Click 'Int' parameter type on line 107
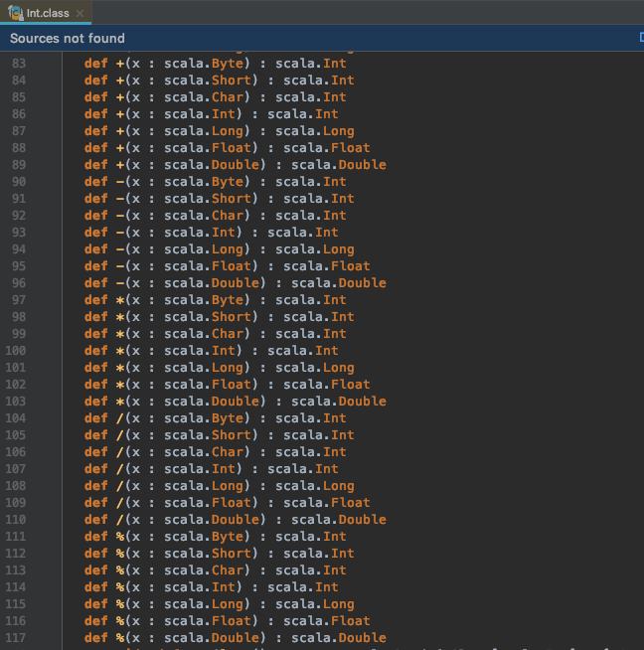 (x=224, y=469)
